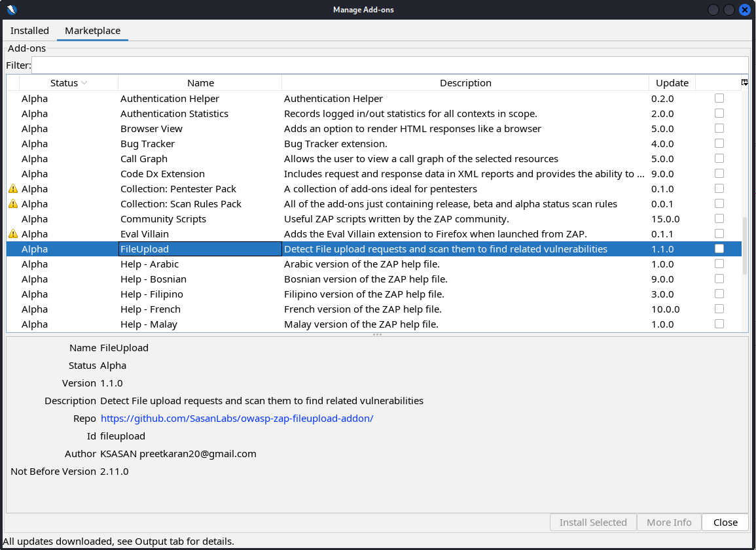Click the Author value KSASAN email text
Screen dimensions: 756x550
click(178, 454)
